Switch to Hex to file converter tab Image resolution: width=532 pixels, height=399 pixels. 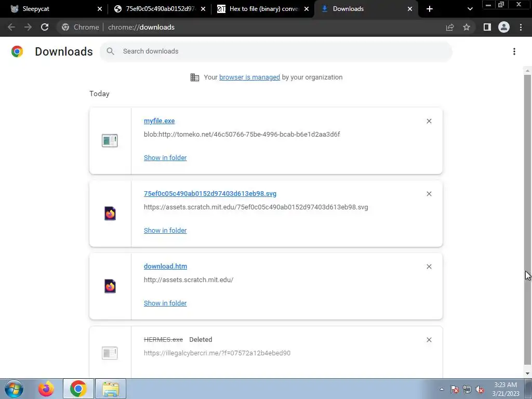tap(263, 9)
